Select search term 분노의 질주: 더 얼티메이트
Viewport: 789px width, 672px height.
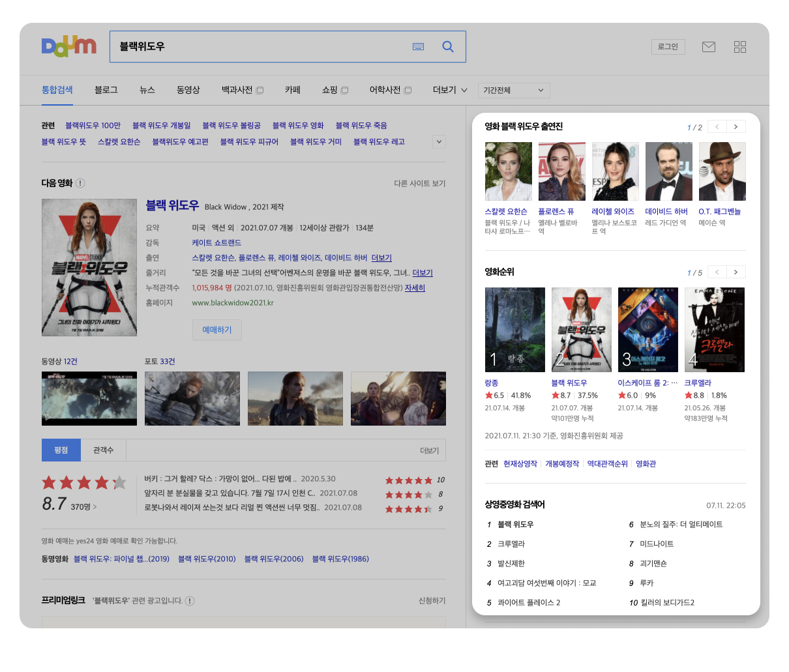[x=681, y=524]
